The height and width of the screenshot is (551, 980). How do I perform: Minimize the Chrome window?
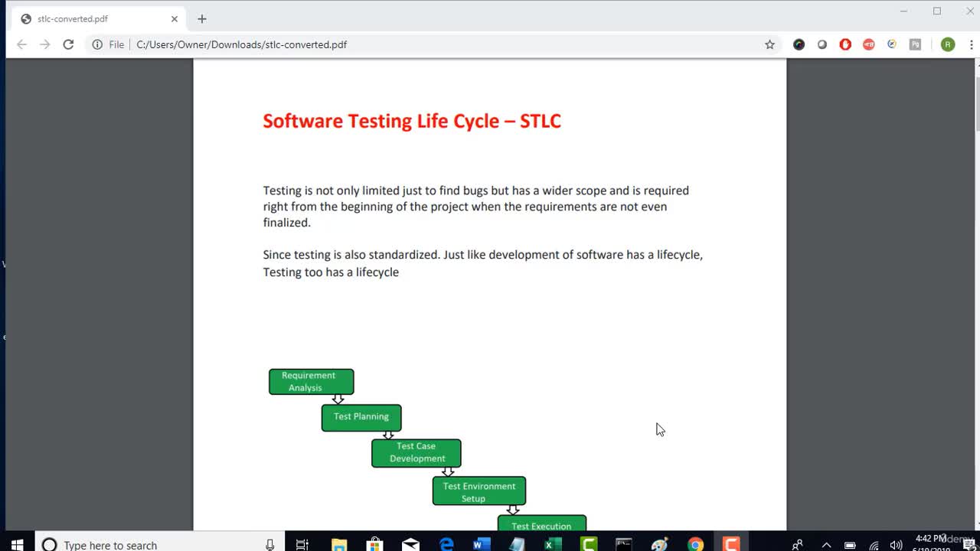click(x=903, y=11)
